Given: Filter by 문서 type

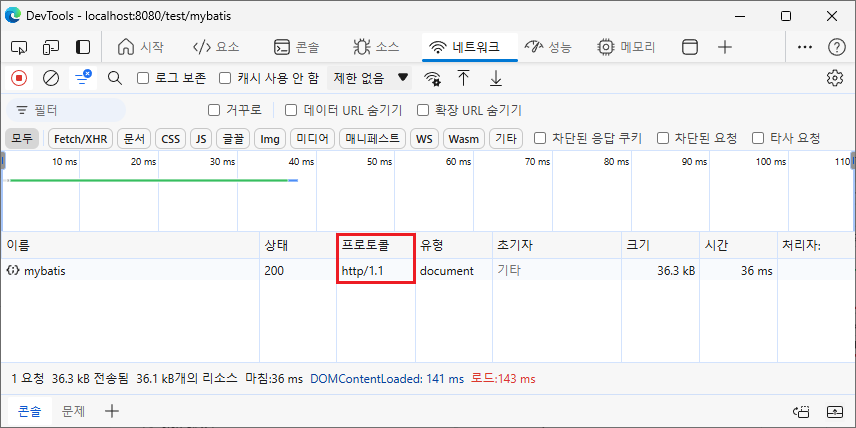Looking at the screenshot, I should tap(134, 139).
